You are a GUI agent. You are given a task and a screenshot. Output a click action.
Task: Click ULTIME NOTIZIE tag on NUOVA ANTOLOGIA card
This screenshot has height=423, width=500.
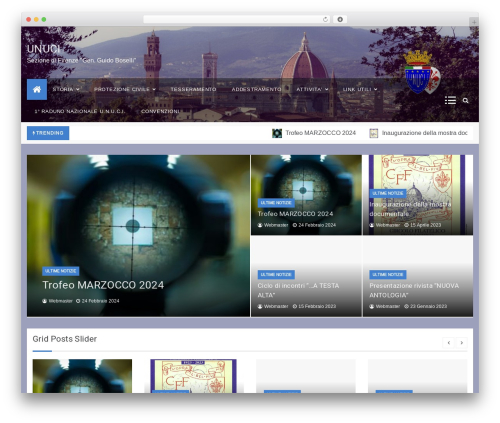pos(388,275)
